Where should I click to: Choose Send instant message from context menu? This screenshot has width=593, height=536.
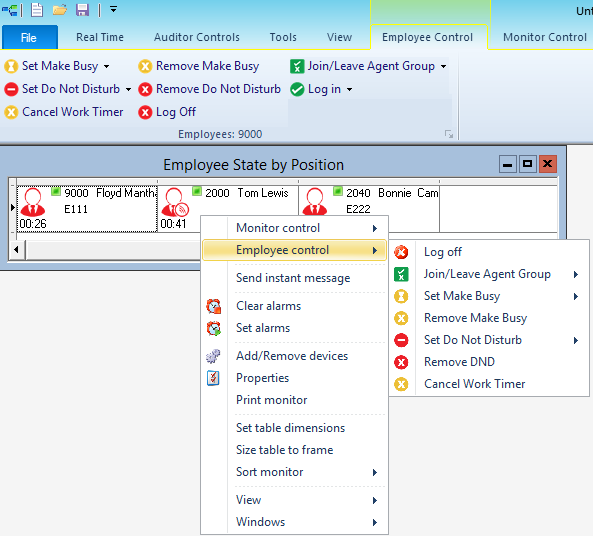[x=293, y=278]
